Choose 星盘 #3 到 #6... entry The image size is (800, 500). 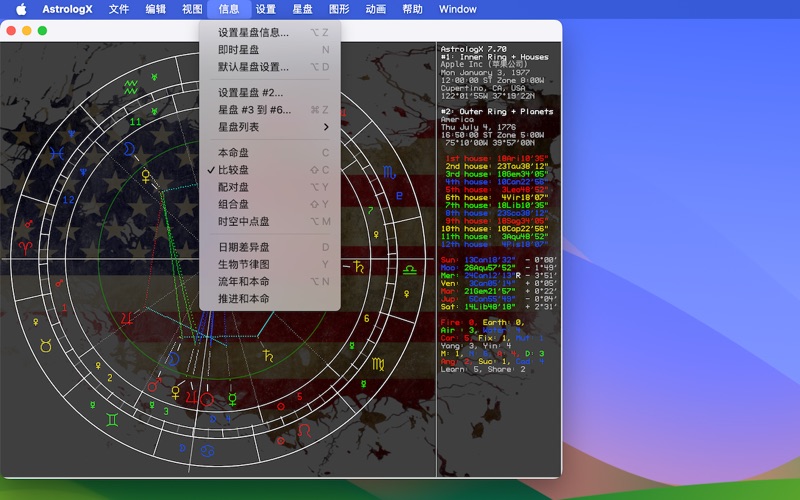click(x=270, y=110)
